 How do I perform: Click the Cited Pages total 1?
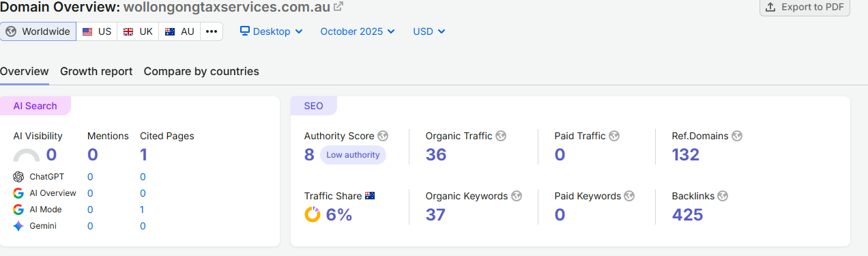(x=143, y=155)
